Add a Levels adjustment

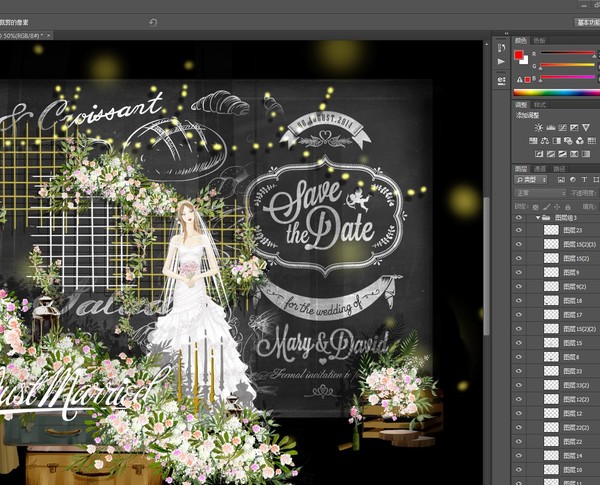coord(551,127)
